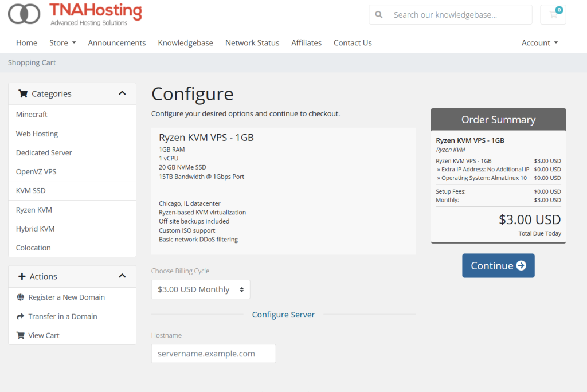
Task: Click the TNAHosting logo
Action: tap(75, 14)
